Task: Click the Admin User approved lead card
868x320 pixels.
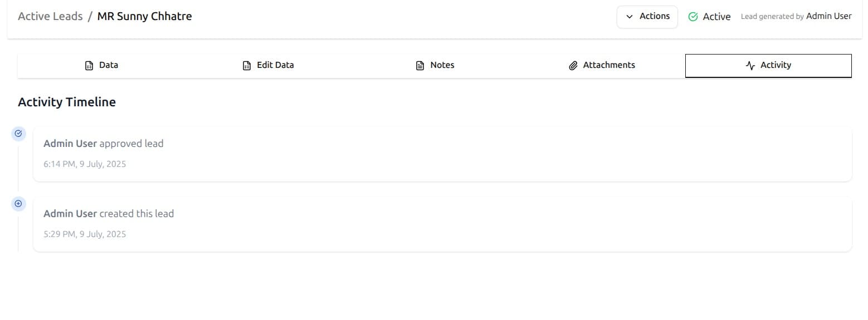Action: 442,154
